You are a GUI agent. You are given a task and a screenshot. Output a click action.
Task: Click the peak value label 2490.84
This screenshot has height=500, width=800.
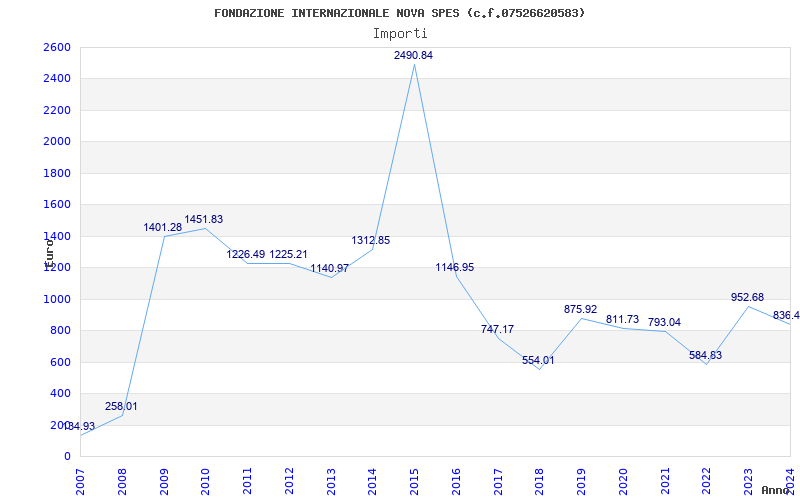[413, 56]
